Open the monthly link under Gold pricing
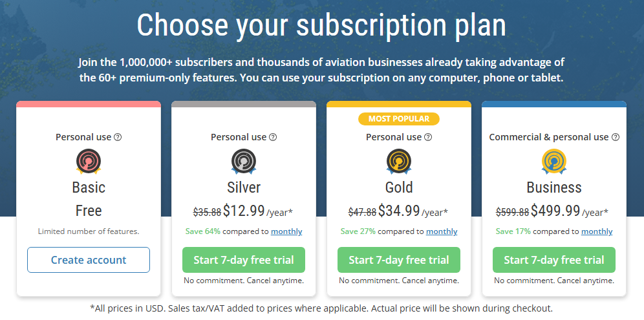This screenshot has width=644, height=320. coord(442,231)
